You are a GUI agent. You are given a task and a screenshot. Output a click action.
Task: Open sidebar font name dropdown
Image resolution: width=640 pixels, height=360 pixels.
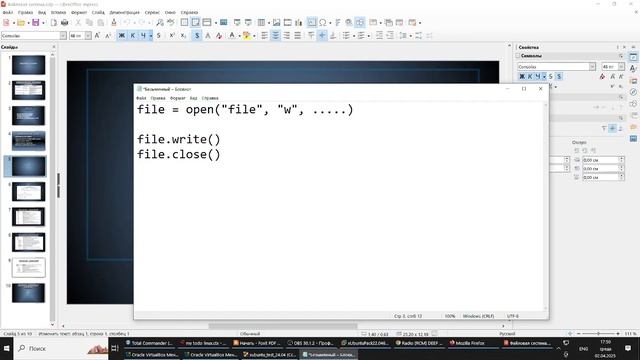(592, 67)
